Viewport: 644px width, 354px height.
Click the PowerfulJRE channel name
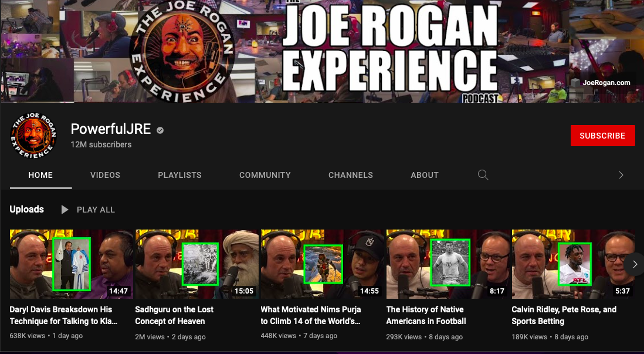click(111, 129)
